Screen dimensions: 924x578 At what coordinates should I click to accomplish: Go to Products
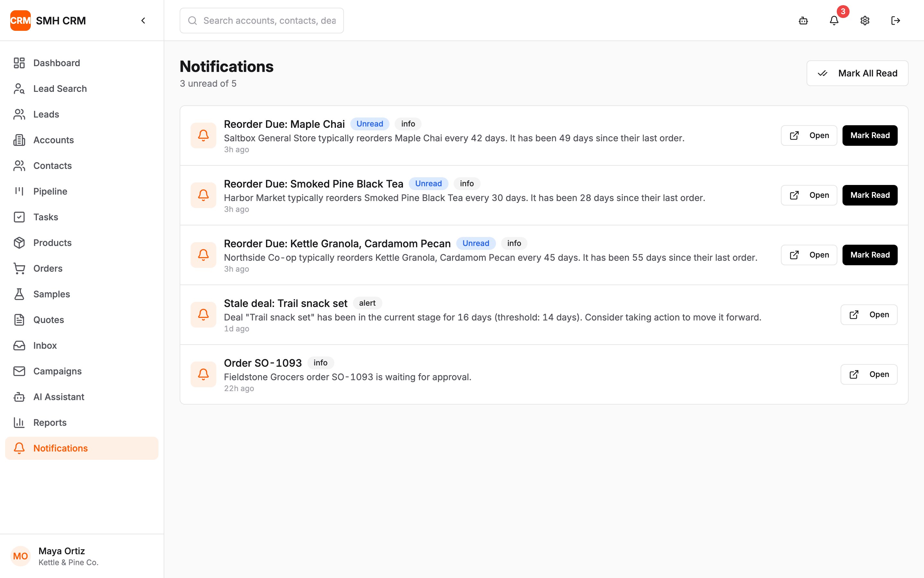[82, 243]
